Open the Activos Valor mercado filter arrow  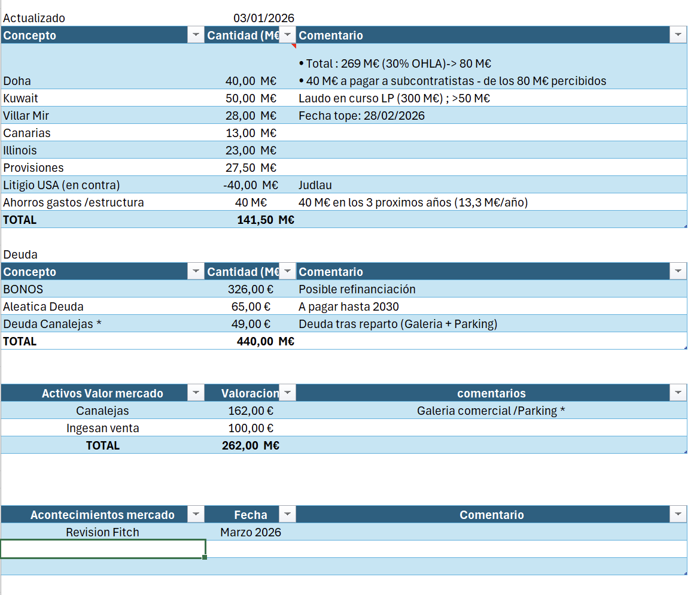(196, 393)
